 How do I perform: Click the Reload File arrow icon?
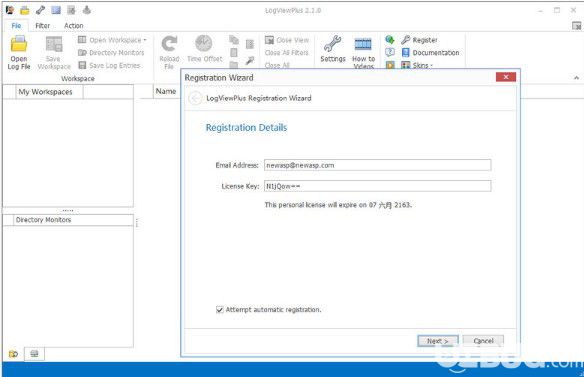(x=169, y=44)
